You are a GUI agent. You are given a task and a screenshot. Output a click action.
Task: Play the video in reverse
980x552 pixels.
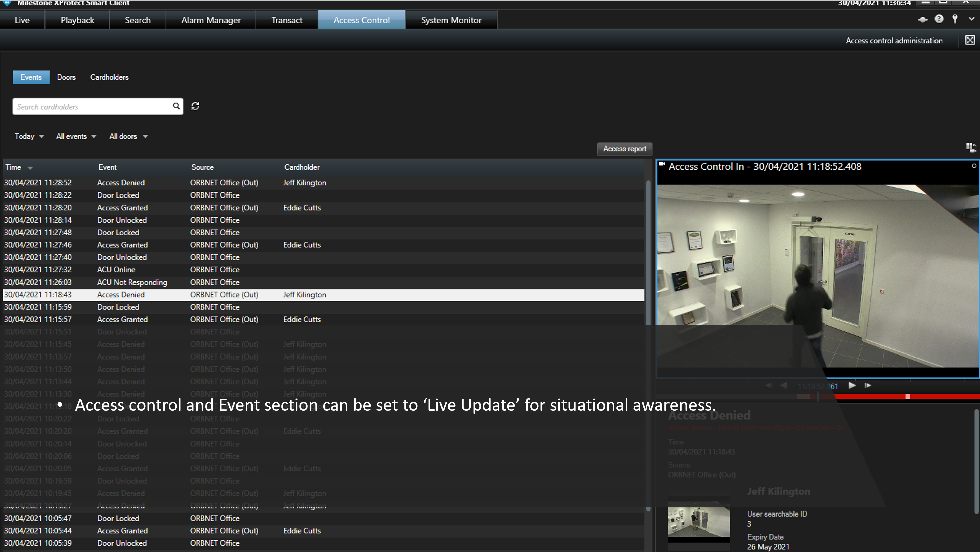coord(783,385)
